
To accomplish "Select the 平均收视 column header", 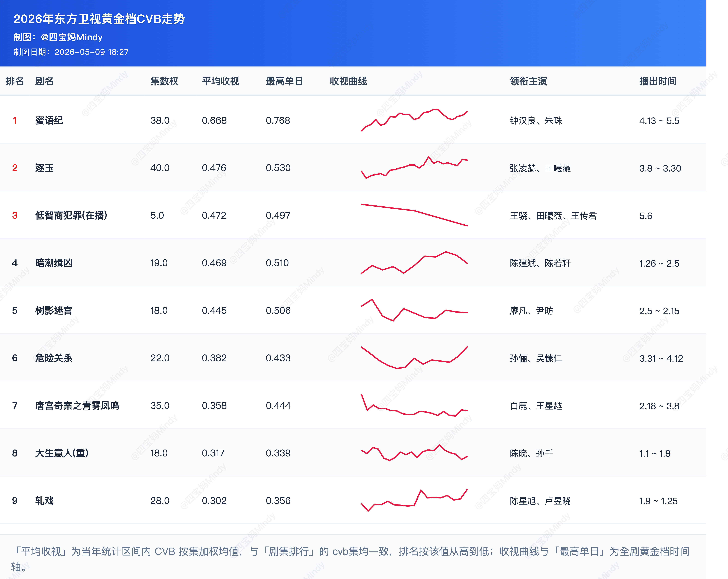I will click(x=220, y=81).
